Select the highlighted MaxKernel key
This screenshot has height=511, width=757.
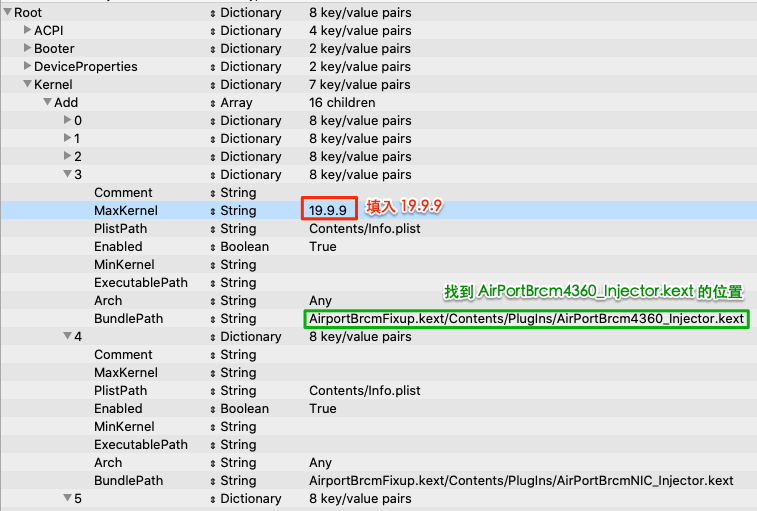tap(126, 211)
